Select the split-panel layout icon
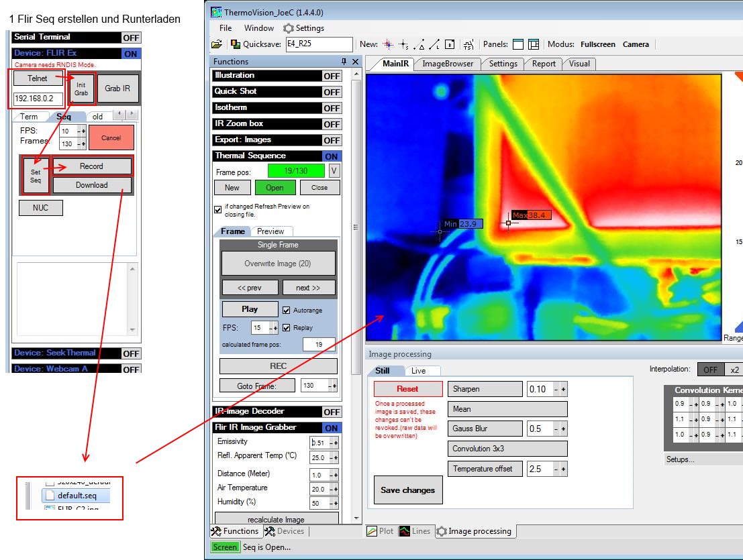The image size is (743, 560). (534, 44)
